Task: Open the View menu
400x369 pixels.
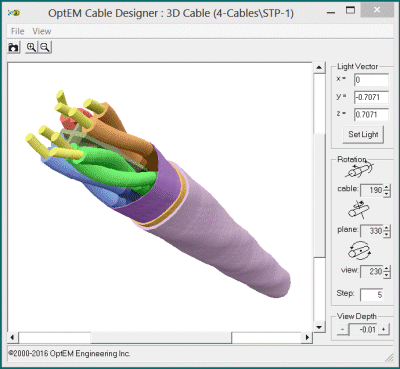Action: click(x=42, y=31)
